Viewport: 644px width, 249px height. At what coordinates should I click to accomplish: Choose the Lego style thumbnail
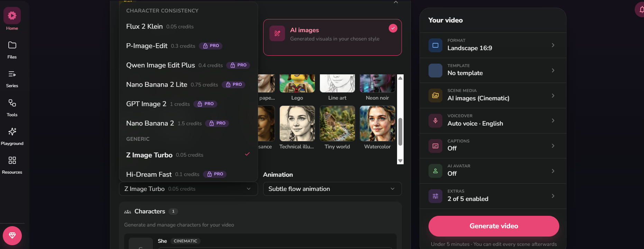pyautogui.click(x=297, y=83)
